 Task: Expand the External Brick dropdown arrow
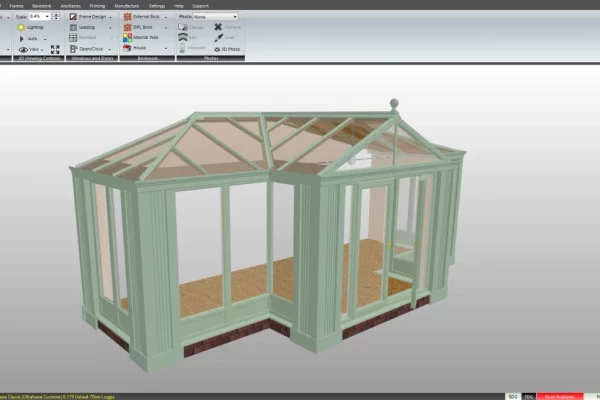point(166,17)
